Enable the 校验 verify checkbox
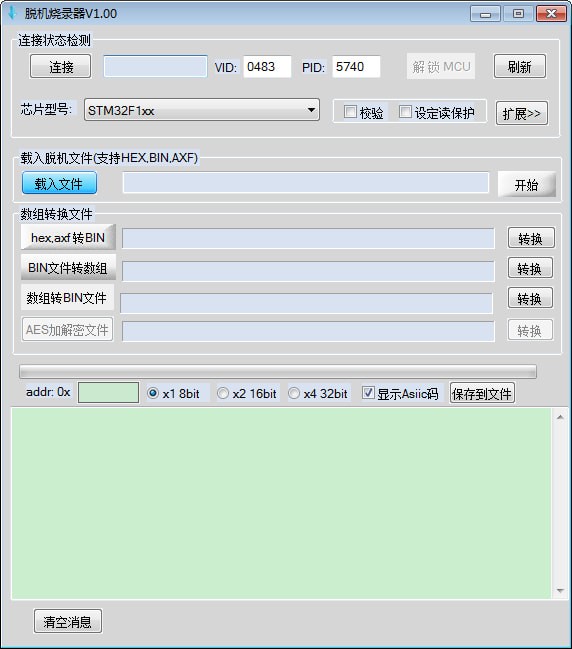The image size is (572, 649). pos(350,112)
